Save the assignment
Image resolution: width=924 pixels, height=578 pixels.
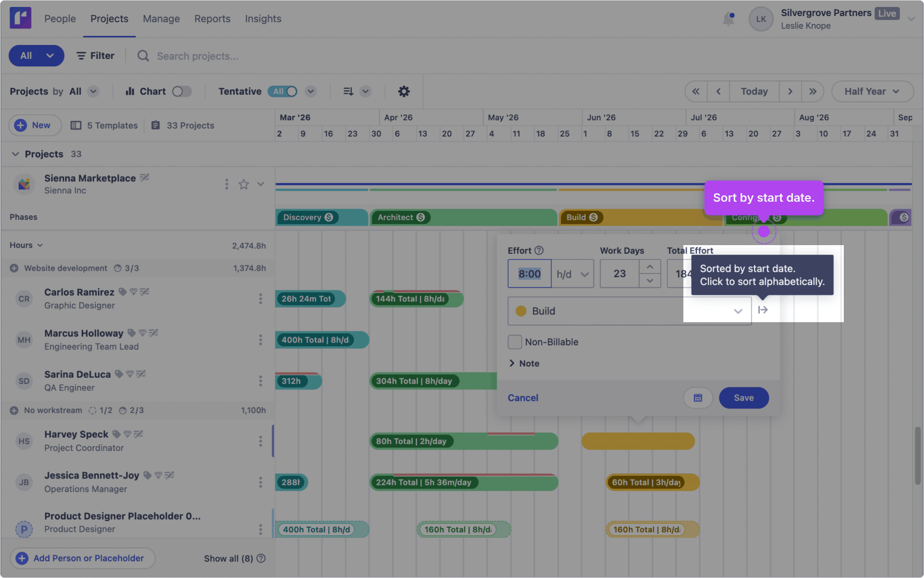coord(744,398)
